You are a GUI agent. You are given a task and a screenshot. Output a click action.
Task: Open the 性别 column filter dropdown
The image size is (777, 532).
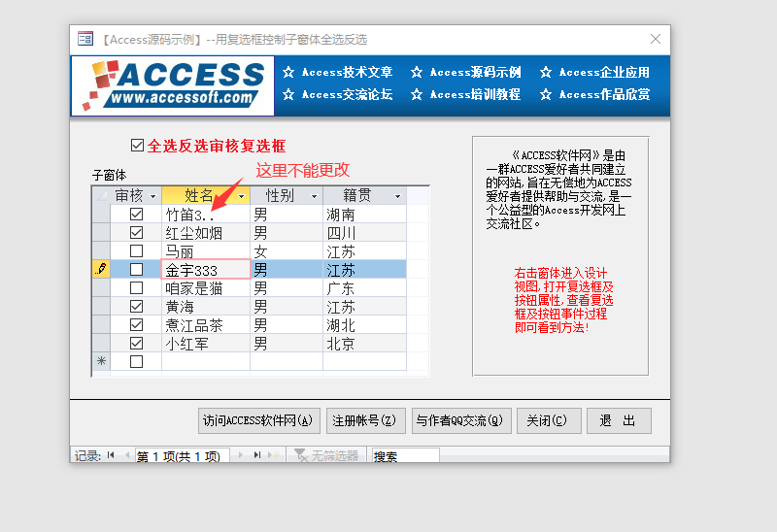click(314, 196)
